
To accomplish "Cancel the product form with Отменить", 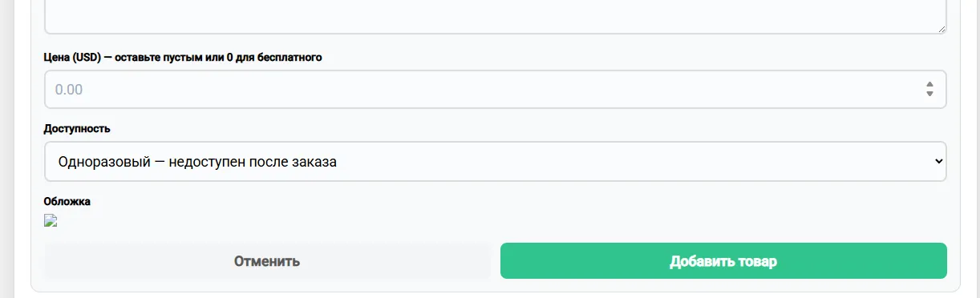I will click(x=267, y=261).
